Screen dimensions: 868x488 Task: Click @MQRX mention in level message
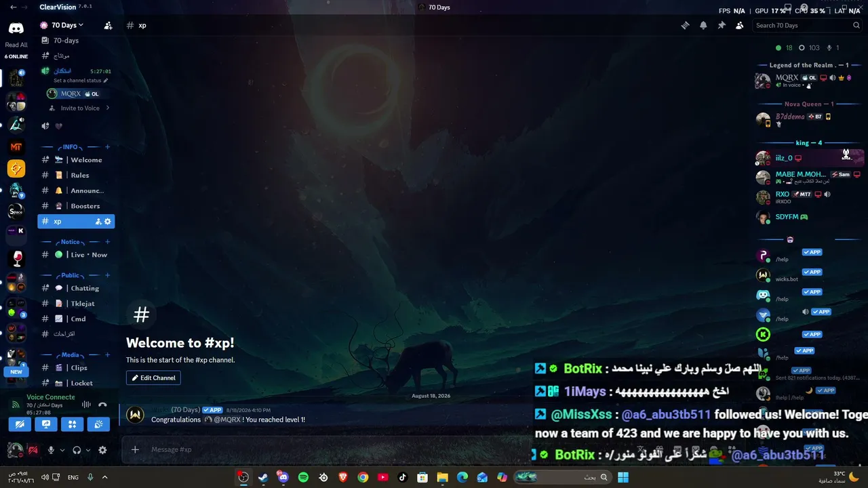[222, 420]
